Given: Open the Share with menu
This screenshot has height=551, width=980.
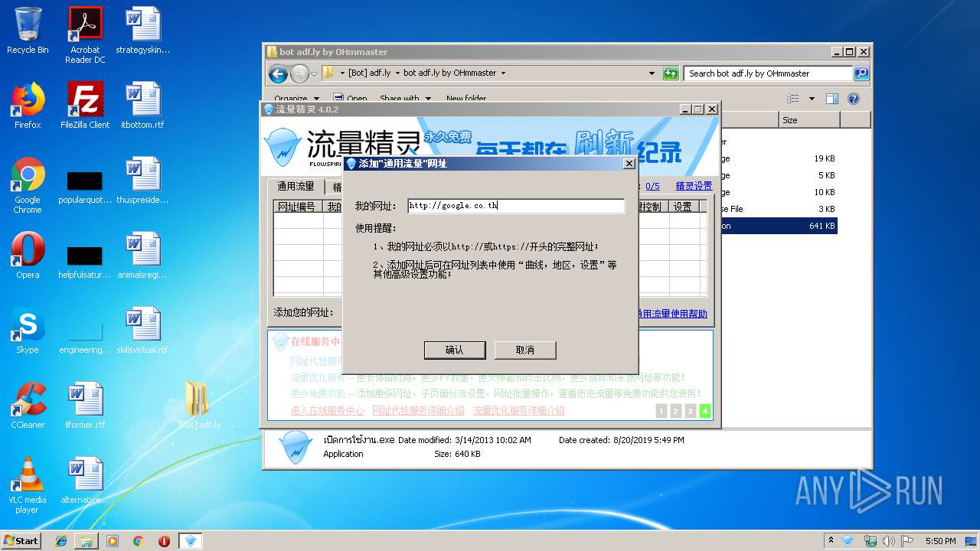Looking at the screenshot, I should [x=405, y=99].
